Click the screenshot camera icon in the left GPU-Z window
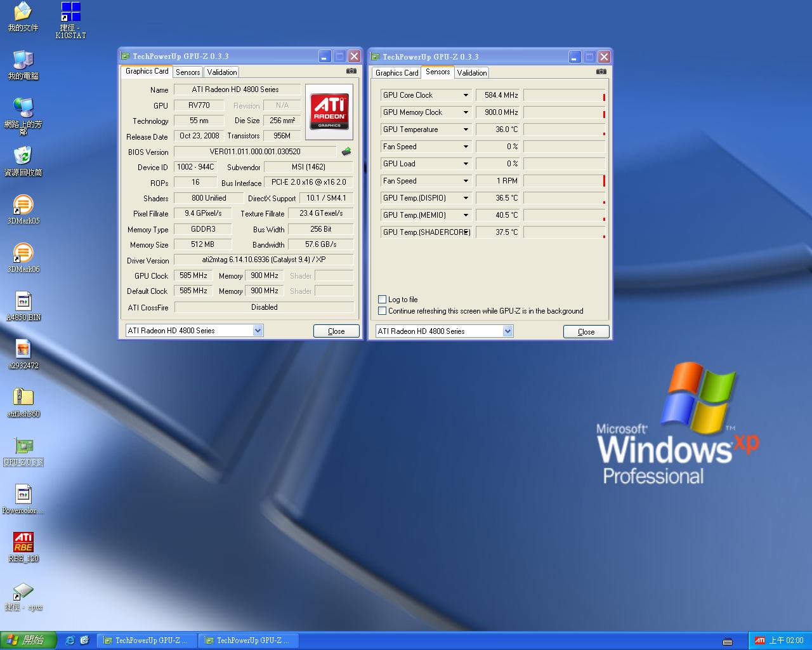The image size is (812, 650). click(351, 71)
